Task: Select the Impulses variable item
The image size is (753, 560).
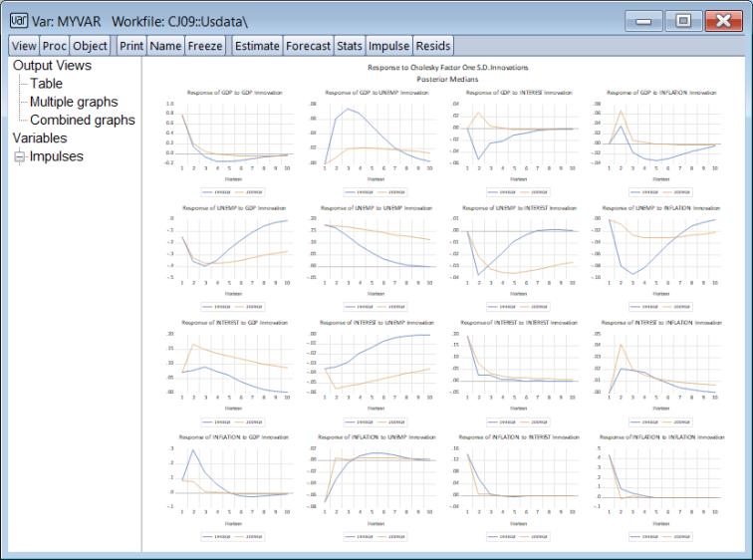Action: tap(57, 156)
